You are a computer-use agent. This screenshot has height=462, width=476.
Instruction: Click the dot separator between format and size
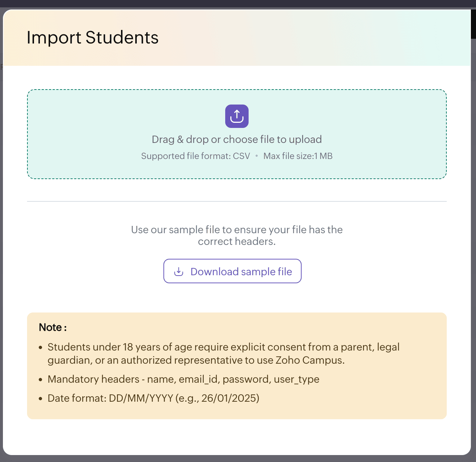coord(257,156)
